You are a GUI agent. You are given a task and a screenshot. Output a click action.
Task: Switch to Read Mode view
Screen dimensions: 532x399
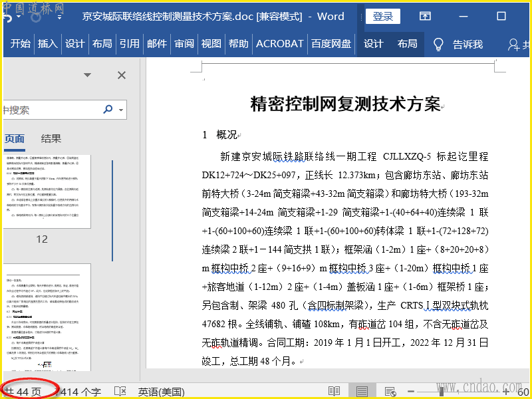334,392
